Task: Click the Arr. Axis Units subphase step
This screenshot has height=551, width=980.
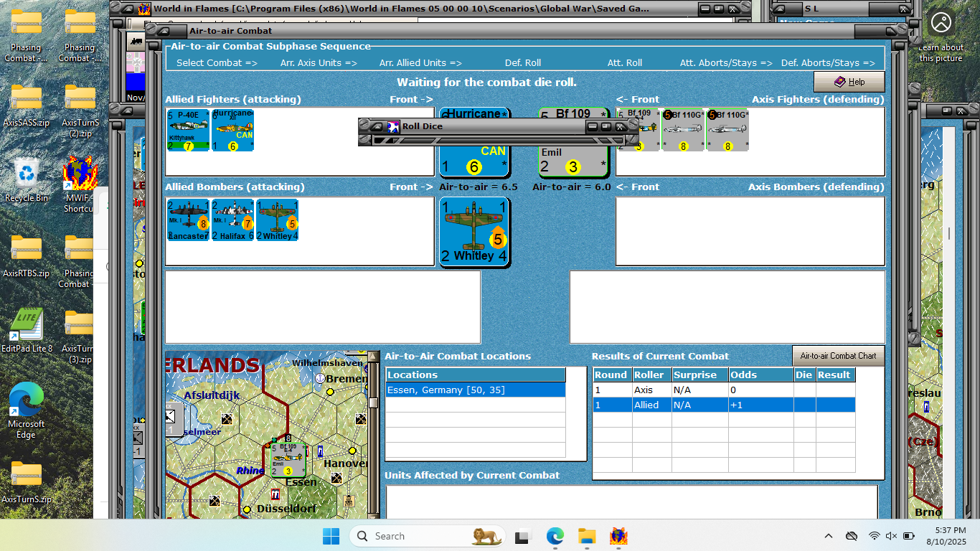Action: tap(319, 62)
